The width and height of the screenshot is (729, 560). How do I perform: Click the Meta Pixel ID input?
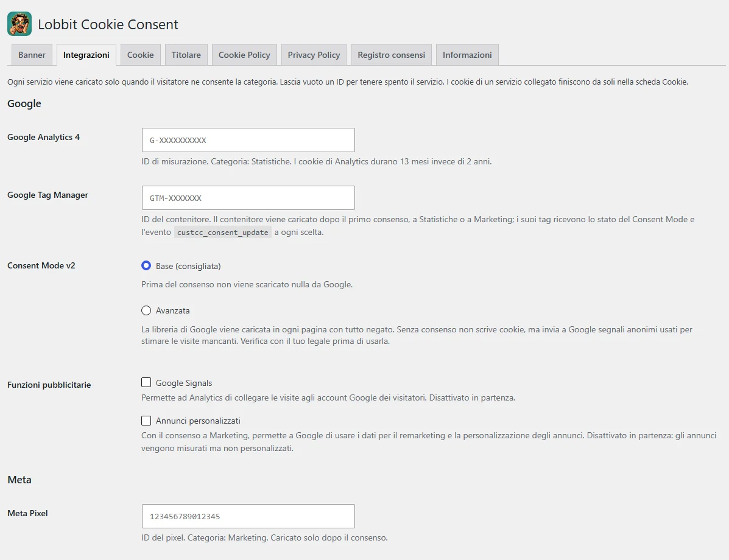pyautogui.click(x=248, y=516)
